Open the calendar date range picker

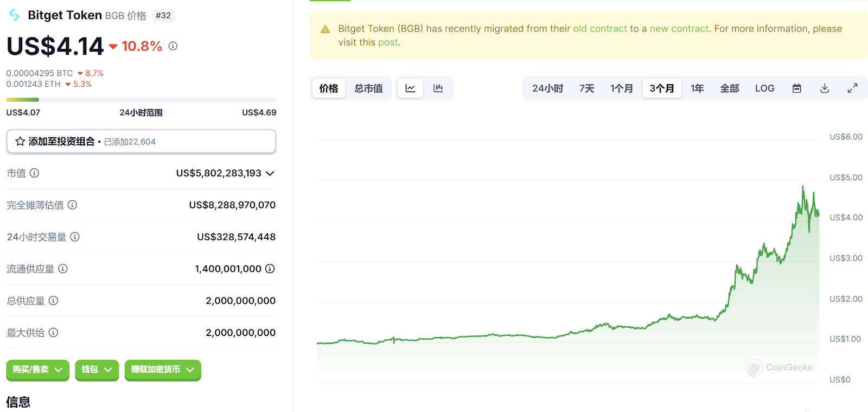(796, 88)
